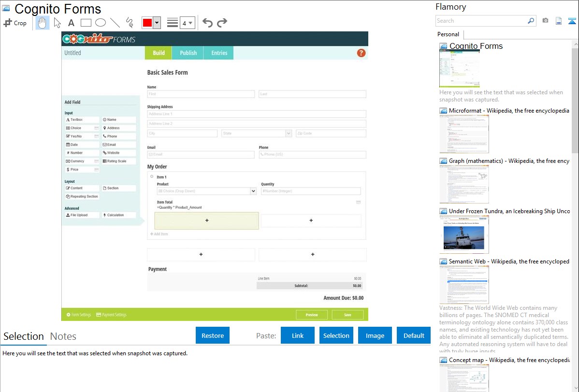Click the document icon next to camera

tap(559, 21)
